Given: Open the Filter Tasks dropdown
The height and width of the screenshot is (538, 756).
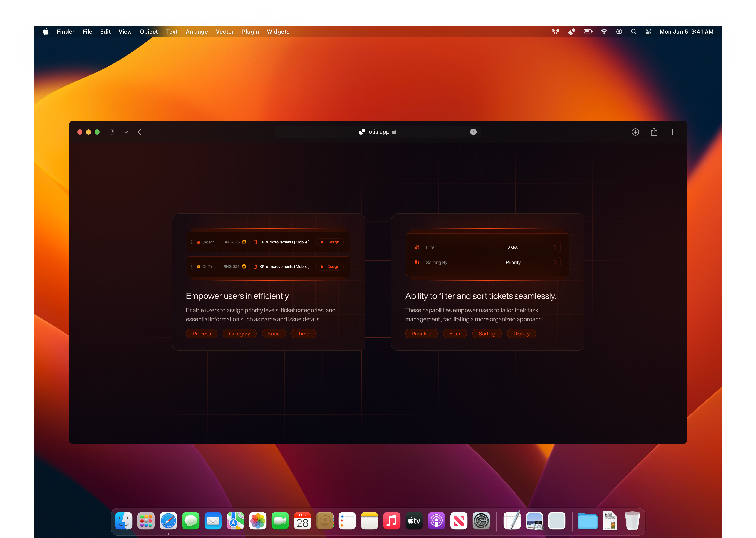Looking at the screenshot, I should 530,247.
